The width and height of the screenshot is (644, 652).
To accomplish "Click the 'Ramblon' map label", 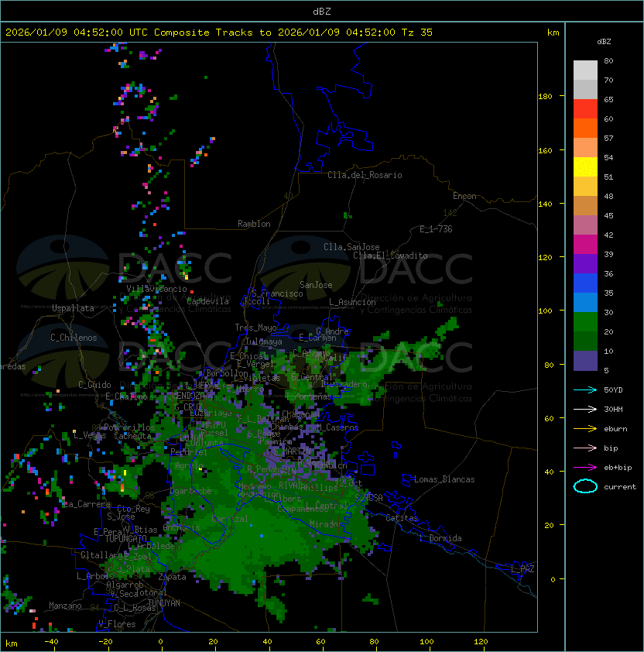I will coord(254,224).
